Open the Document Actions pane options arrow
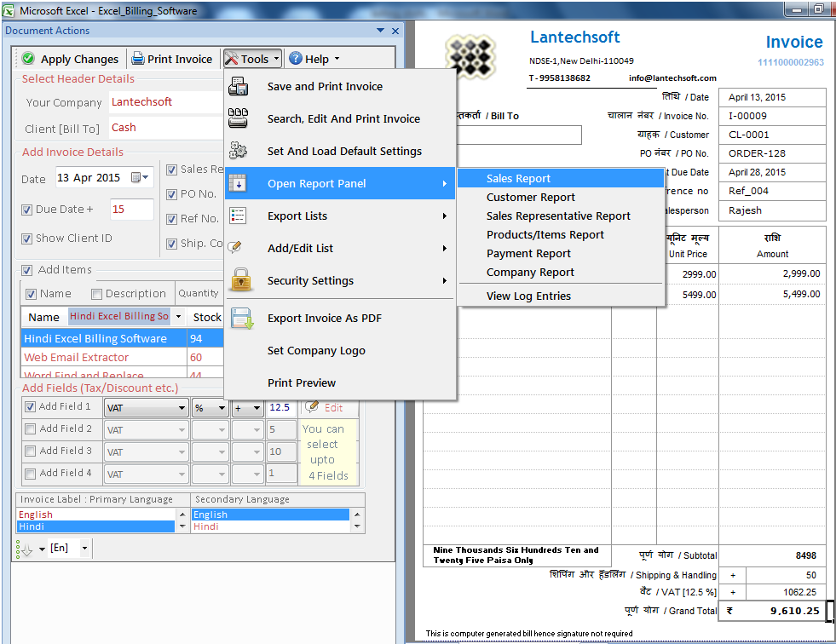Image resolution: width=836 pixels, height=644 pixels. point(380,31)
